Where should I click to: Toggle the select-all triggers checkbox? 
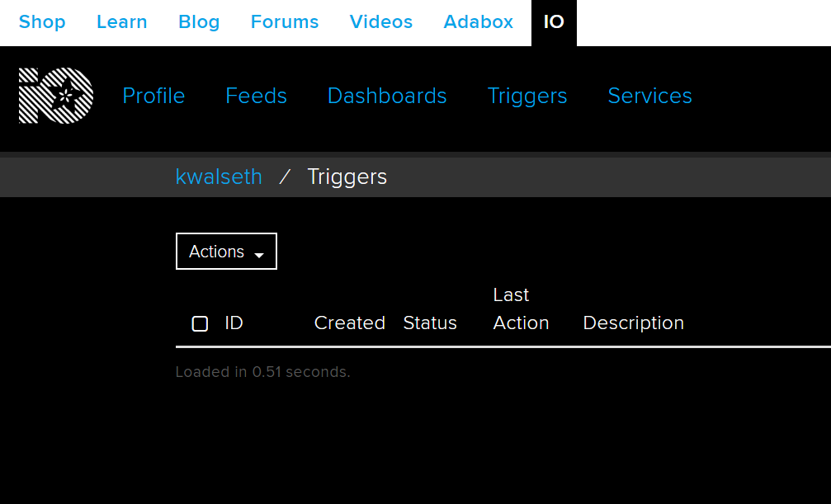pyautogui.click(x=200, y=323)
